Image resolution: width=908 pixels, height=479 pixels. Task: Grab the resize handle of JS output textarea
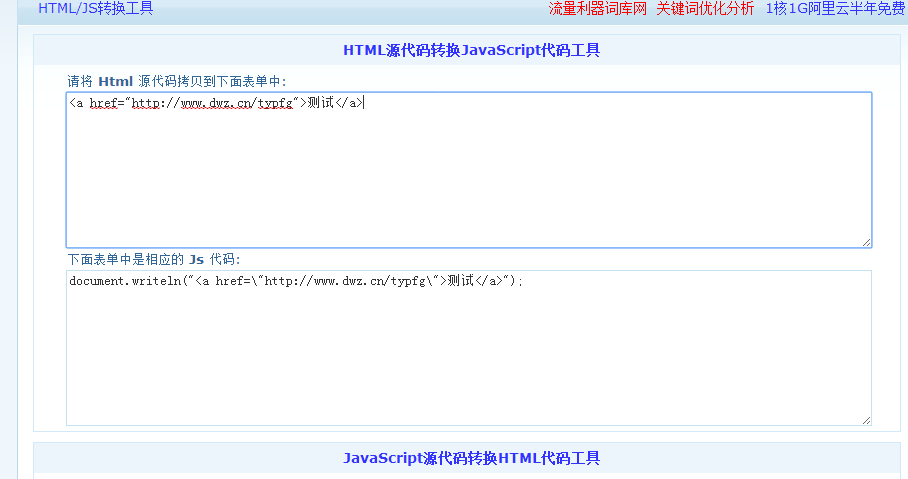click(x=866, y=420)
